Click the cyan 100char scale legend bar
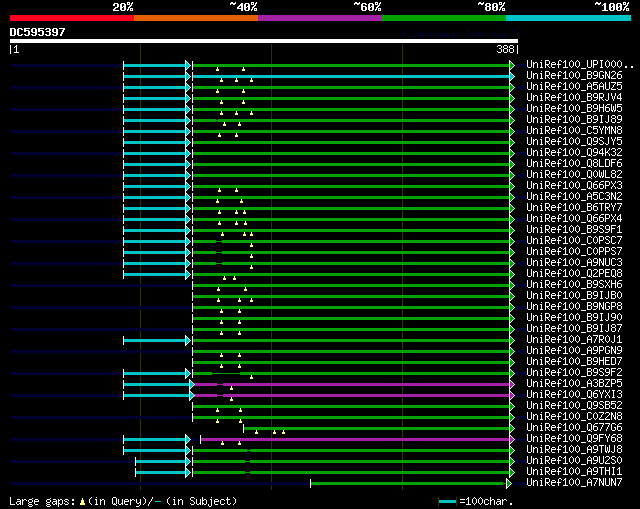The height and width of the screenshot is (509, 640). [447, 501]
